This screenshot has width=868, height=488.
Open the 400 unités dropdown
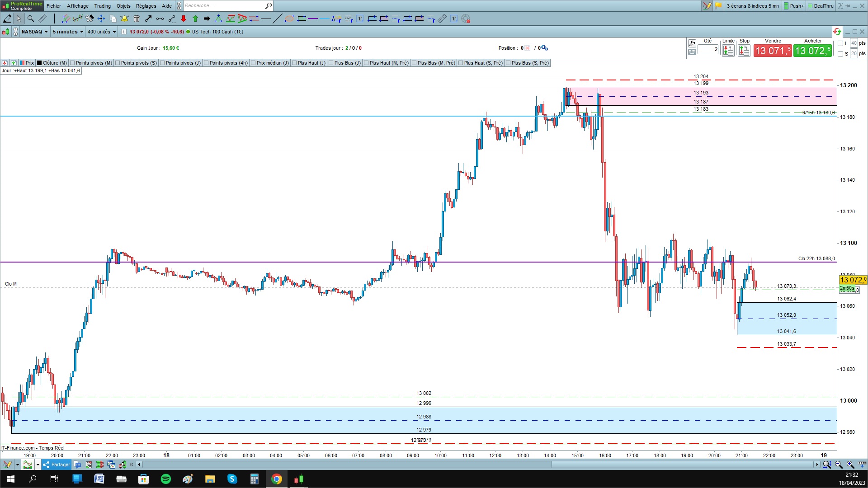point(102,32)
